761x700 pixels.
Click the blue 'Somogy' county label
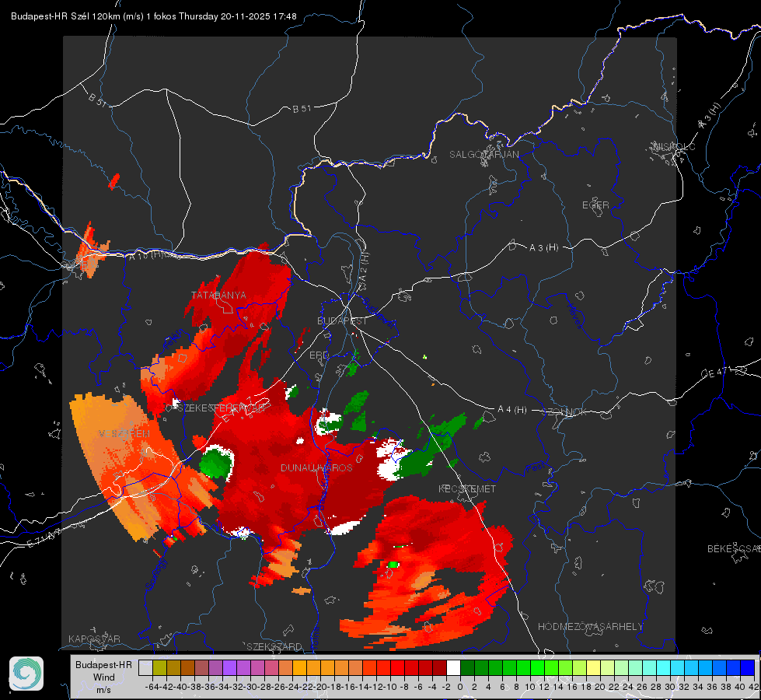pyautogui.click(x=156, y=575)
